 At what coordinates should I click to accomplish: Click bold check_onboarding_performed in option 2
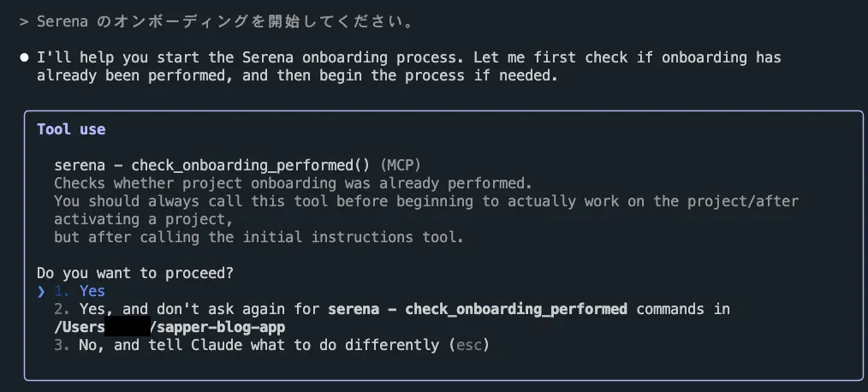[x=516, y=309]
